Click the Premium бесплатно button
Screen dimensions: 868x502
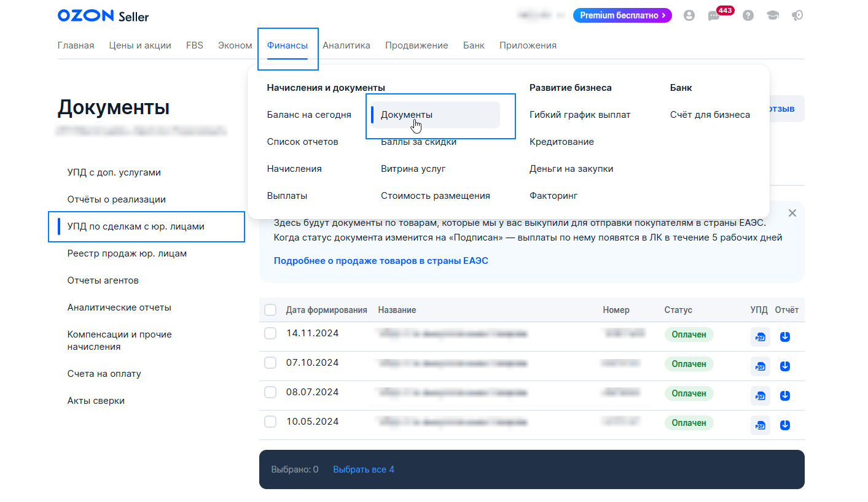click(x=622, y=15)
